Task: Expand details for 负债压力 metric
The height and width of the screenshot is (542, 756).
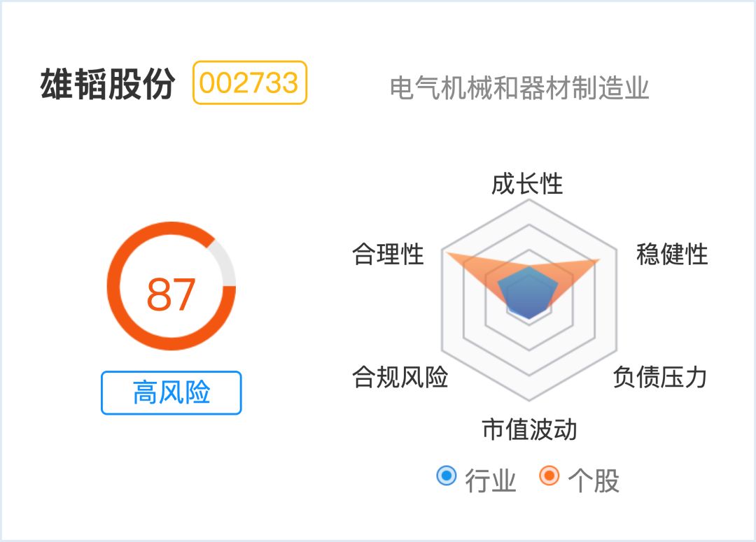Action: 659,378
